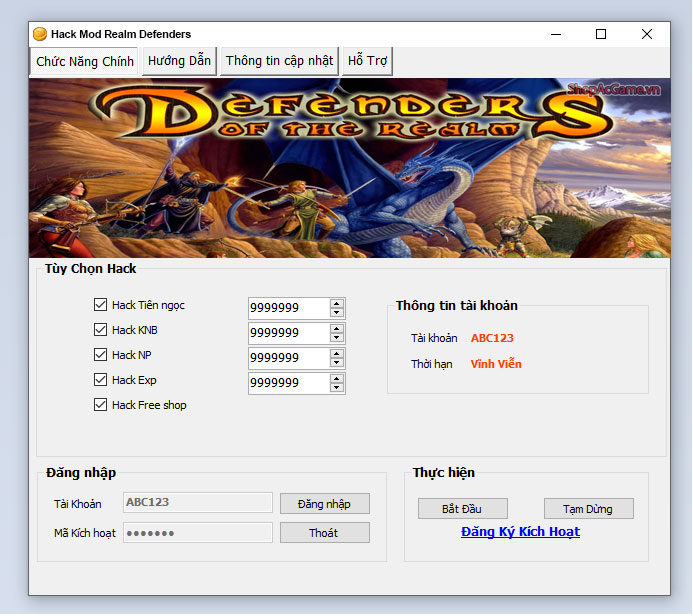Click the gold coin app icon in title bar
The width and height of the screenshot is (693, 616).
point(40,34)
